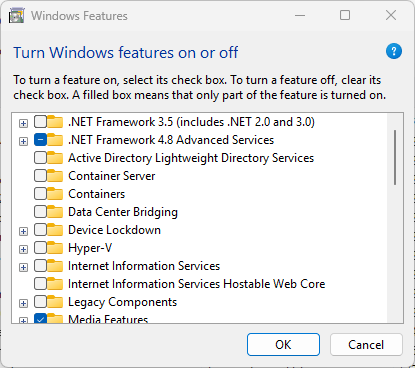Toggle the .NET Framework 4.8 Advanced Services checkbox

click(x=40, y=140)
